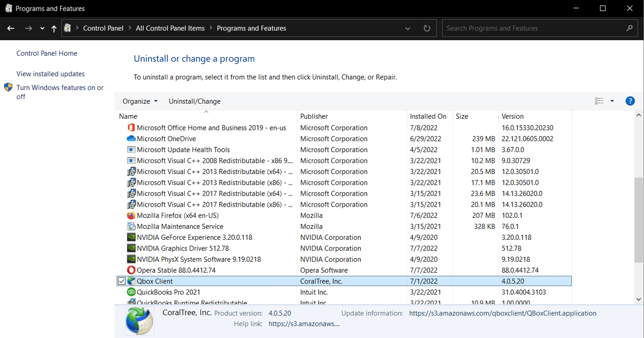This screenshot has width=644, height=338.
Task: Open the address bar history dropdown
Action: point(409,28)
